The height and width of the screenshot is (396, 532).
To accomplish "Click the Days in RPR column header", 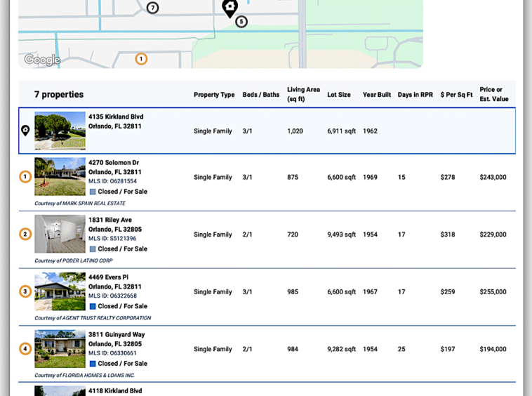I will point(415,95).
